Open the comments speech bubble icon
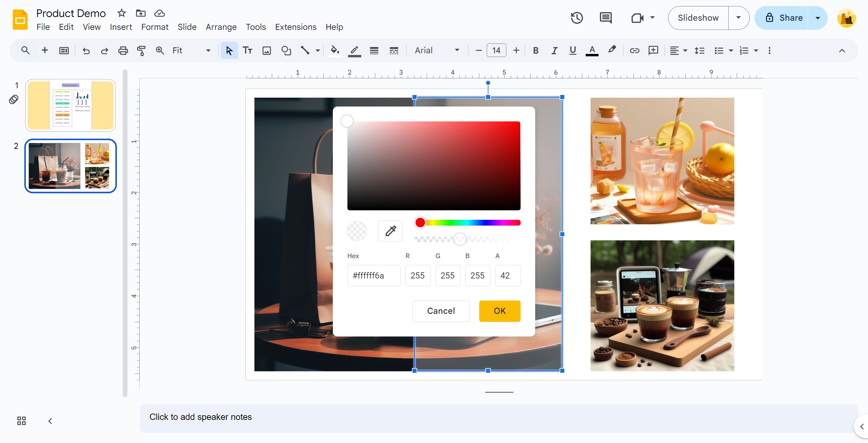The width and height of the screenshot is (868, 443). click(606, 18)
